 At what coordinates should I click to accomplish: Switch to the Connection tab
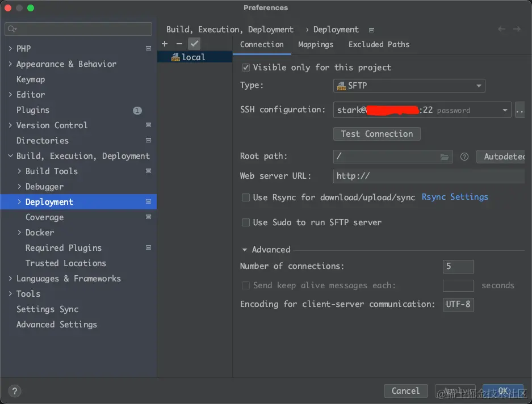(x=262, y=44)
